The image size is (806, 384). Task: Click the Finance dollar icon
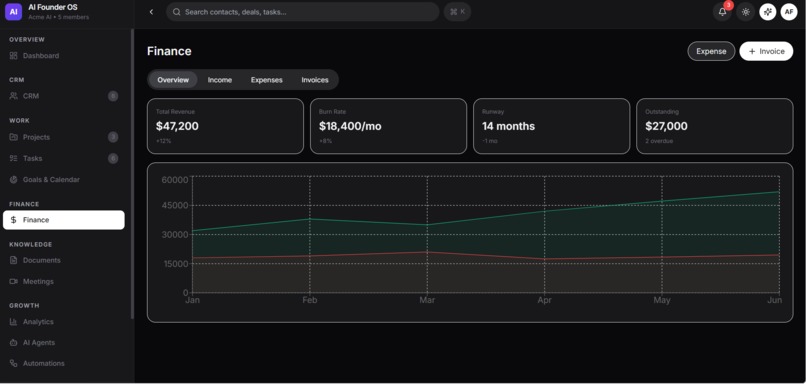13,220
